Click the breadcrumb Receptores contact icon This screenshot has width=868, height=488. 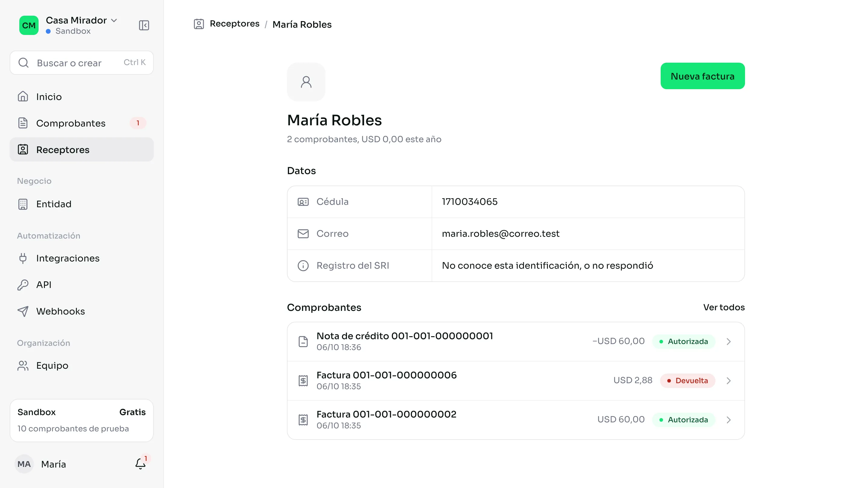[199, 24]
